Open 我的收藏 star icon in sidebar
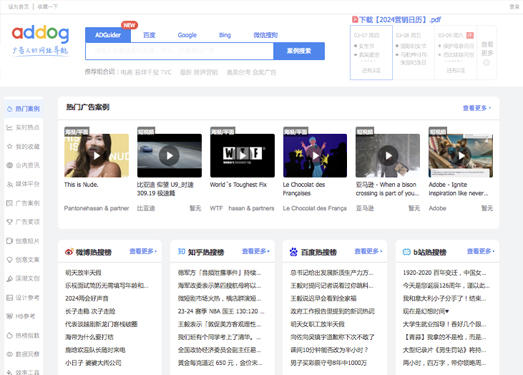The width and height of the screenshot is (523, 375). pos(10,146)
